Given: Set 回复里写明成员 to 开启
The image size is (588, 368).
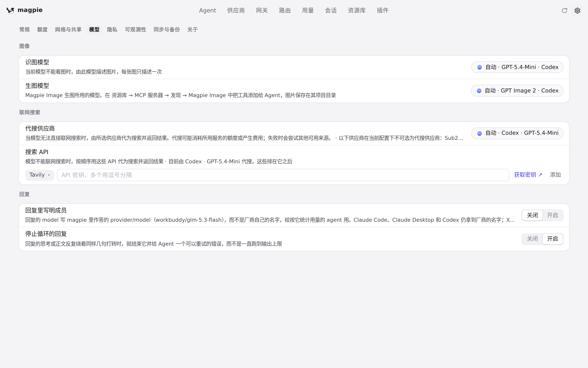Looking at the screenshot, I should coord(552,216).
